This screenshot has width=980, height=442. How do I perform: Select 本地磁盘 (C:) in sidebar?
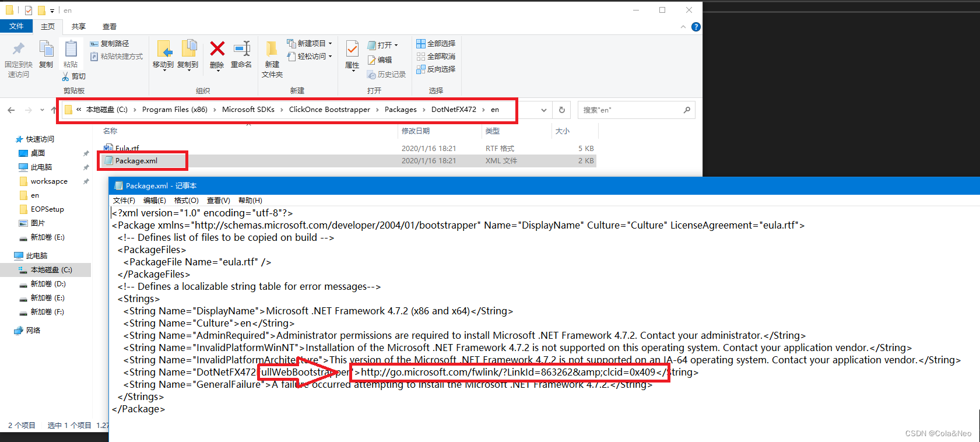[x=51, y=270]
